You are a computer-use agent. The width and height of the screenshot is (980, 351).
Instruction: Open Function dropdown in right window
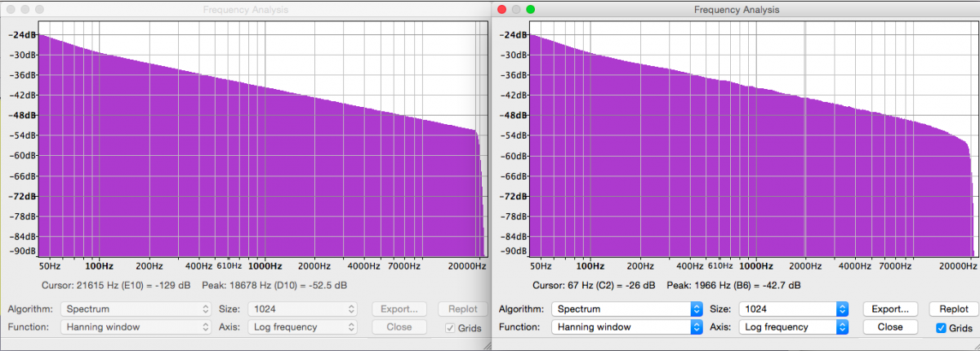(626, 327)
